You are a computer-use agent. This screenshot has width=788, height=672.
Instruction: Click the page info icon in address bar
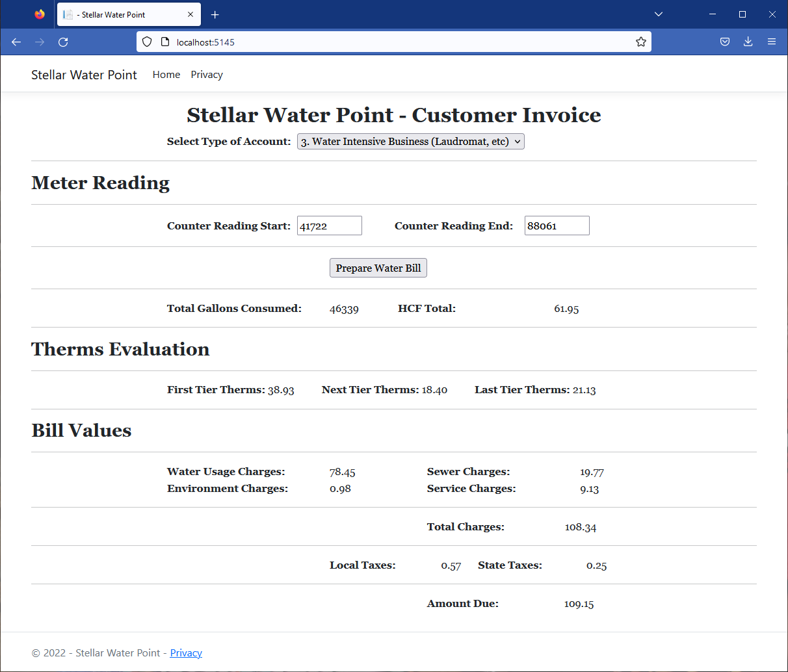(165, 42)
